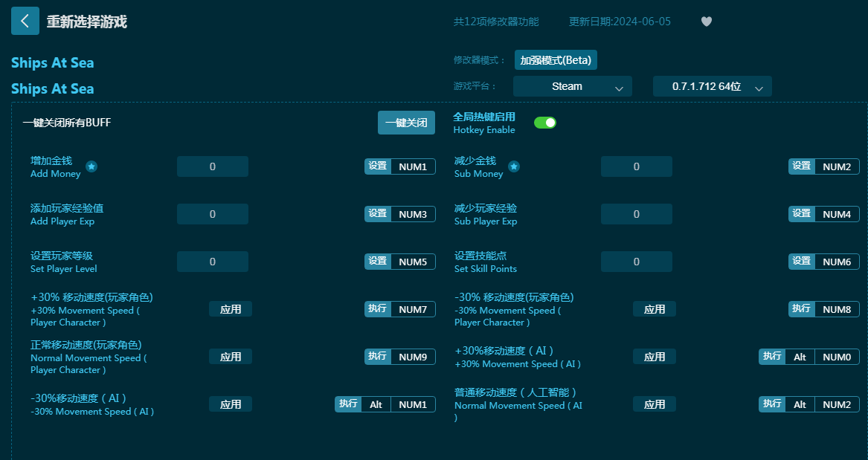Click the NUM3 hotkey for Add Player Exp

tap(413, 214)
